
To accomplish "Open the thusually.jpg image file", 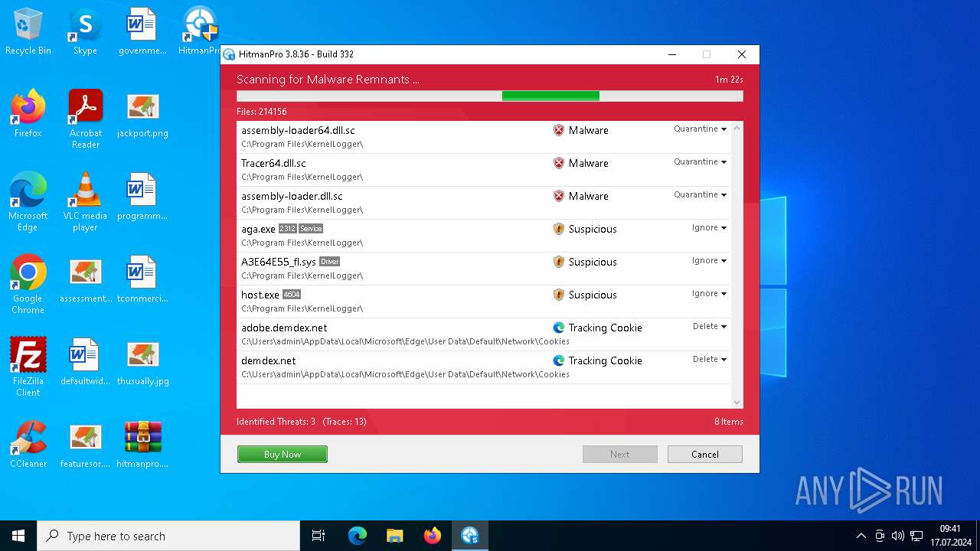I will [x=142, y=363].
